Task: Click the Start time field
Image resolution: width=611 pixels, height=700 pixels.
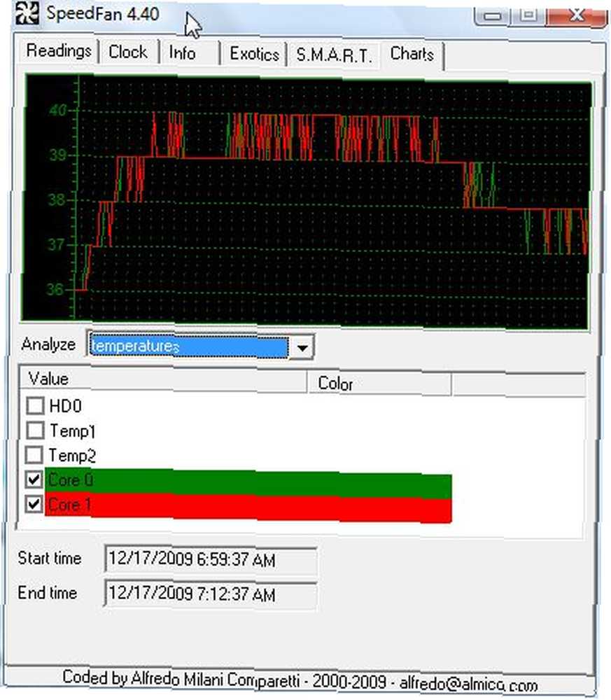Action: click(210, 559)
